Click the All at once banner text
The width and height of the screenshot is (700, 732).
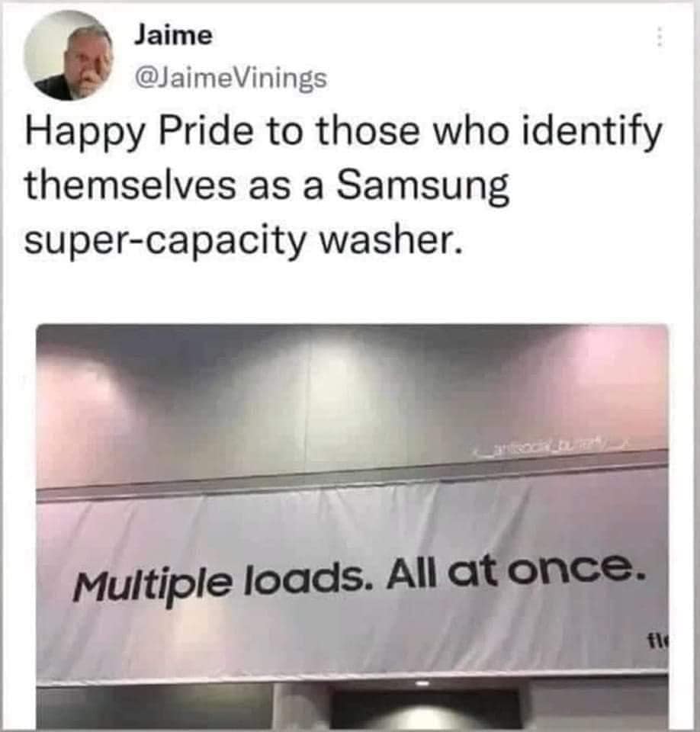(515, 572)
